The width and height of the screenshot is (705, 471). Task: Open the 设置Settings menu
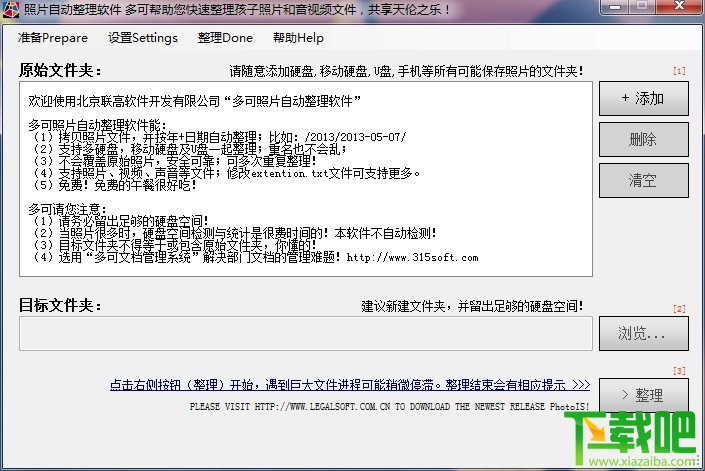tap(143, 38)
